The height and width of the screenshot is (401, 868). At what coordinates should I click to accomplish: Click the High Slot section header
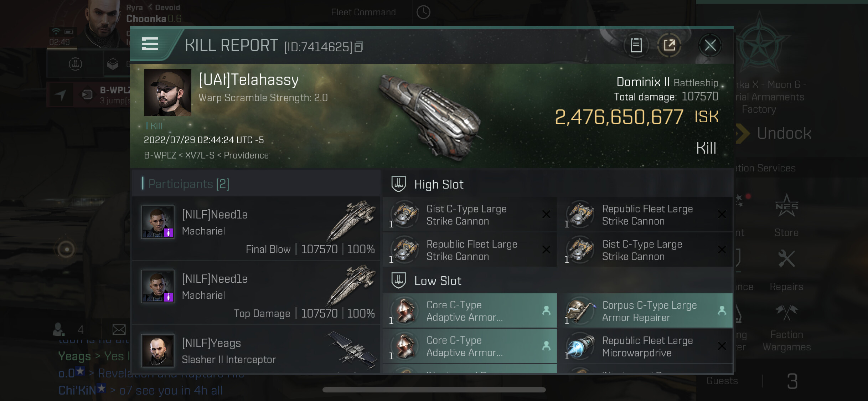[439, 184]
